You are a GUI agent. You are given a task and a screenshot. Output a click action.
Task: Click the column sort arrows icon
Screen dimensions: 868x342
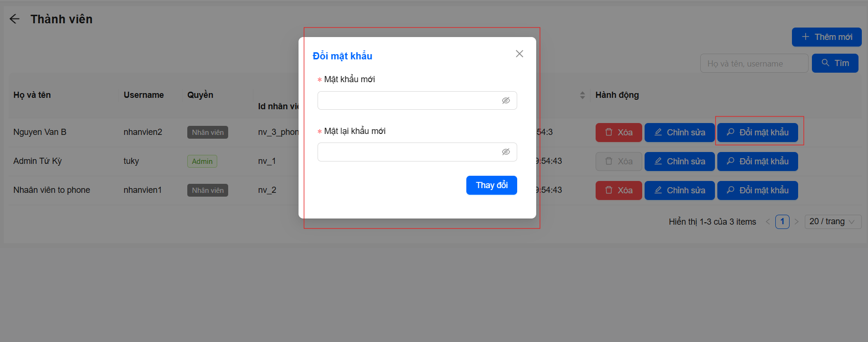coord(582,95)
